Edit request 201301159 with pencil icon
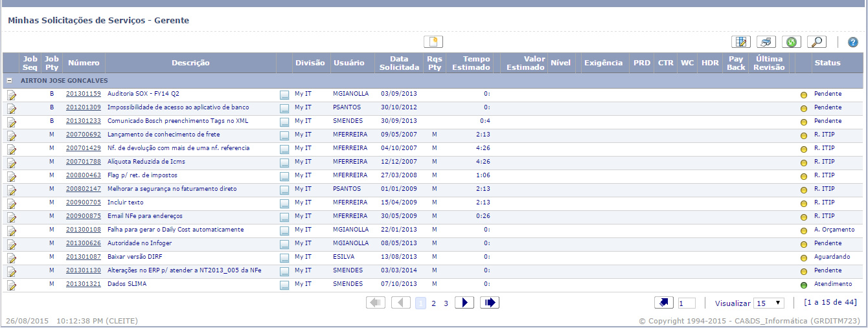Image resolution: width=868 pixels, height=328 pixels. click(x=12, y=94)
